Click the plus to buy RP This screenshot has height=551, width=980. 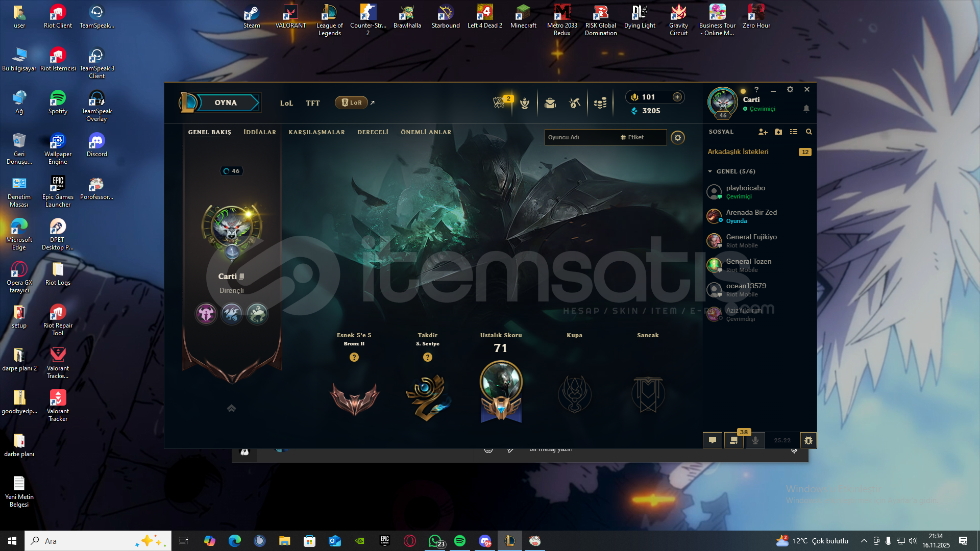point(677,97)
